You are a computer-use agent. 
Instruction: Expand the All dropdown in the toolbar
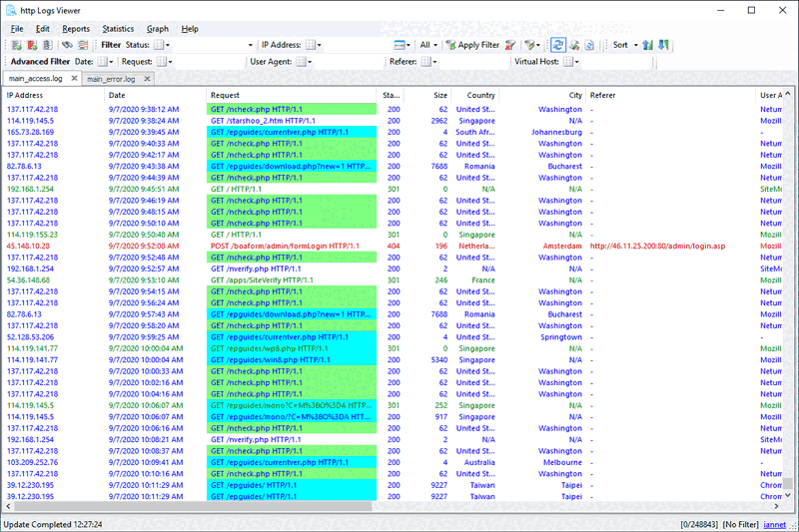click(436, 45)
